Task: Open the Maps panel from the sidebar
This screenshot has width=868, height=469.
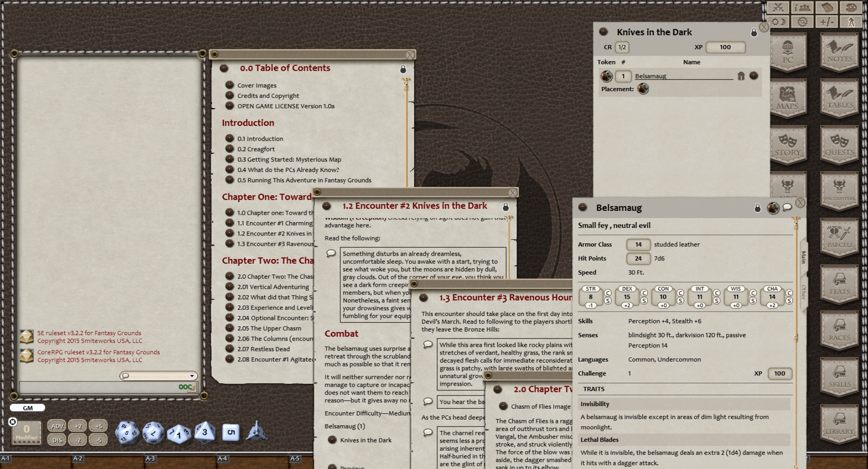Action: pos(788,97)
